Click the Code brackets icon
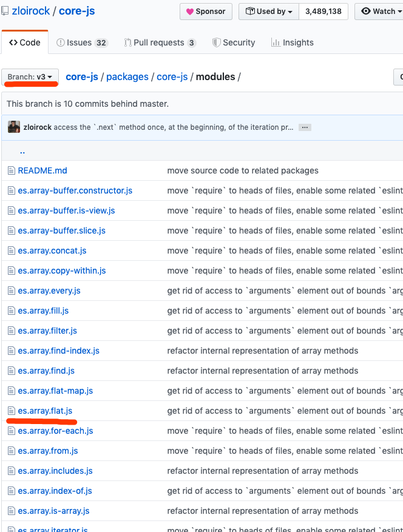This screenshot has width=403, height=532. coord(13,42)
